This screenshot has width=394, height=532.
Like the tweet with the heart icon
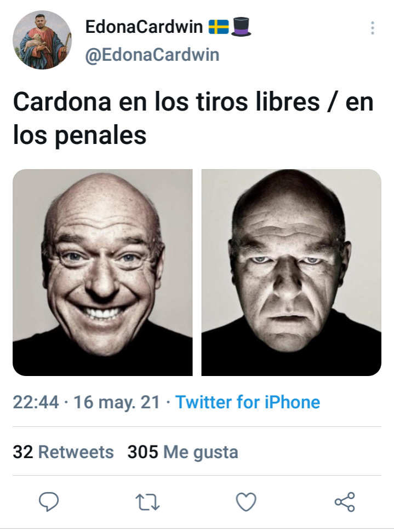[246, 502]
